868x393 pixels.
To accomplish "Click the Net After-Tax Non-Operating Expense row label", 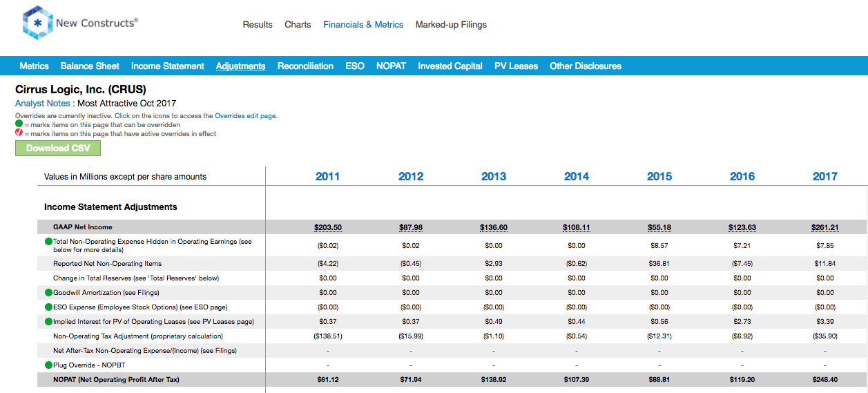I will pyautogui.click(x=145, y=351).
